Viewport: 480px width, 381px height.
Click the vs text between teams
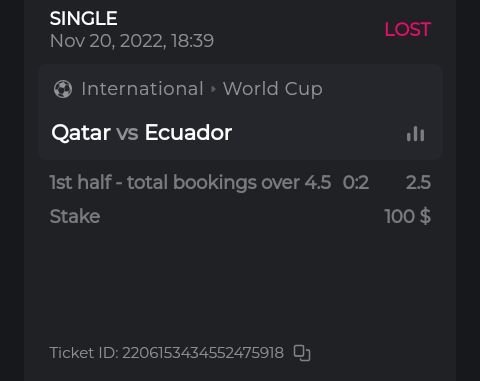[127, 133]
